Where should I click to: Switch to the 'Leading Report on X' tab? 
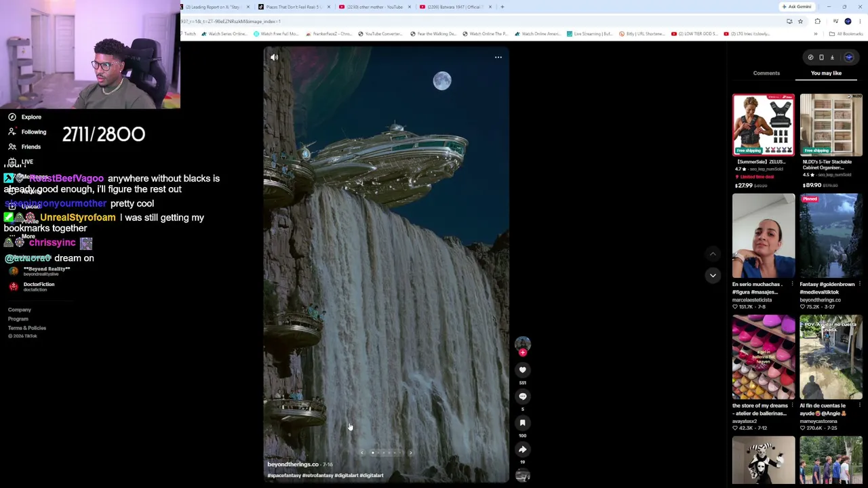click(x=216, y=7)
